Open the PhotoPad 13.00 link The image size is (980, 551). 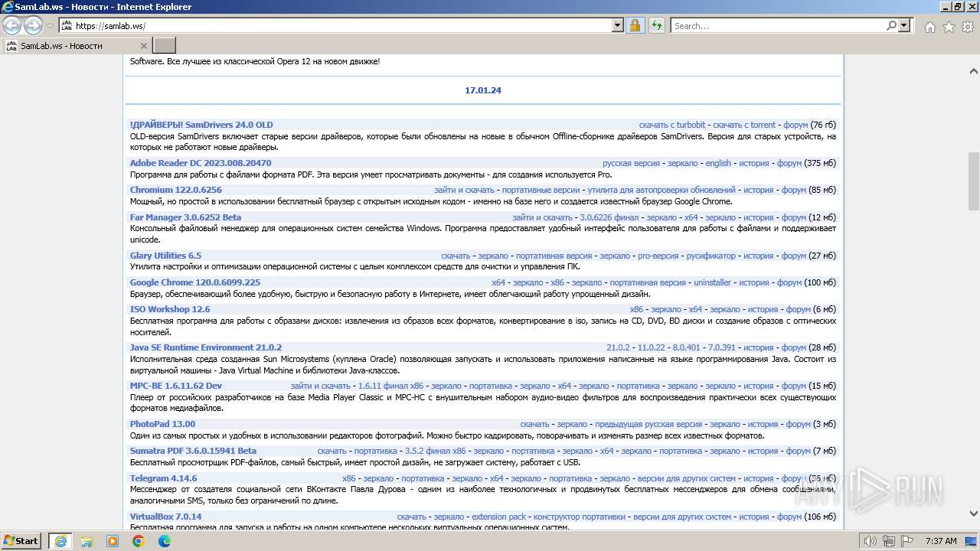click(x=162, y=424)
